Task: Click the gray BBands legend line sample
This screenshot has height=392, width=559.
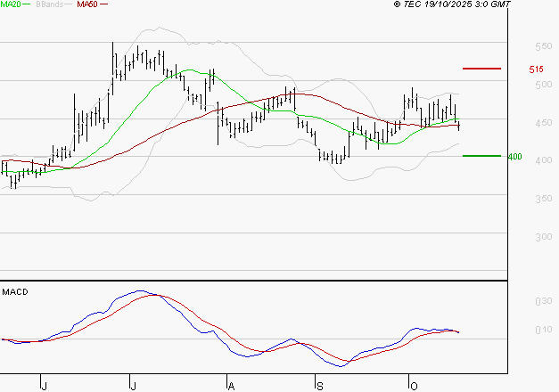Action: coord(68,4)
